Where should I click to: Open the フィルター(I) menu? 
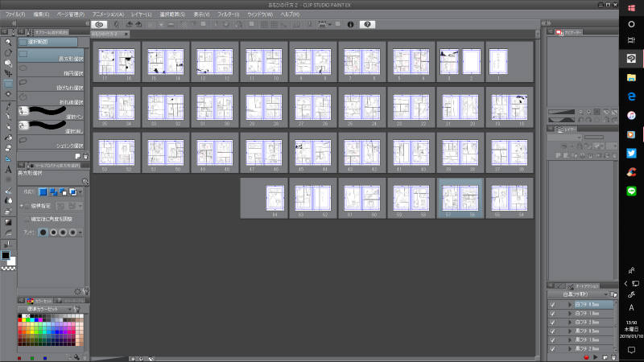229,14
